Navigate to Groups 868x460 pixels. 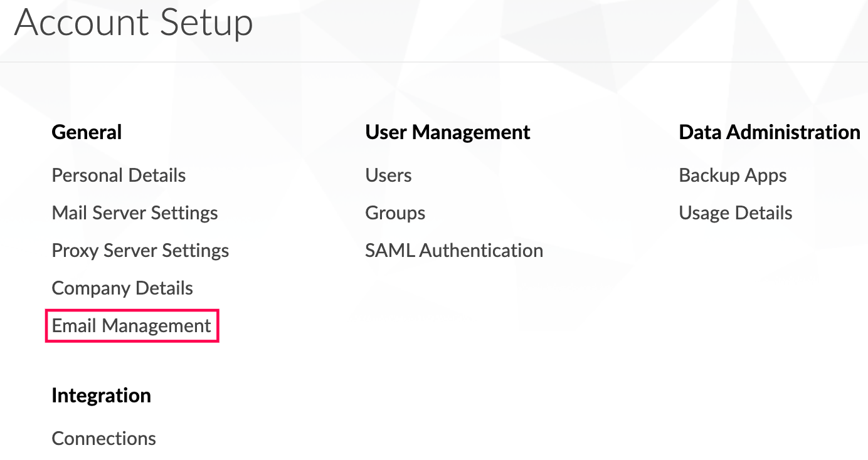395,213
